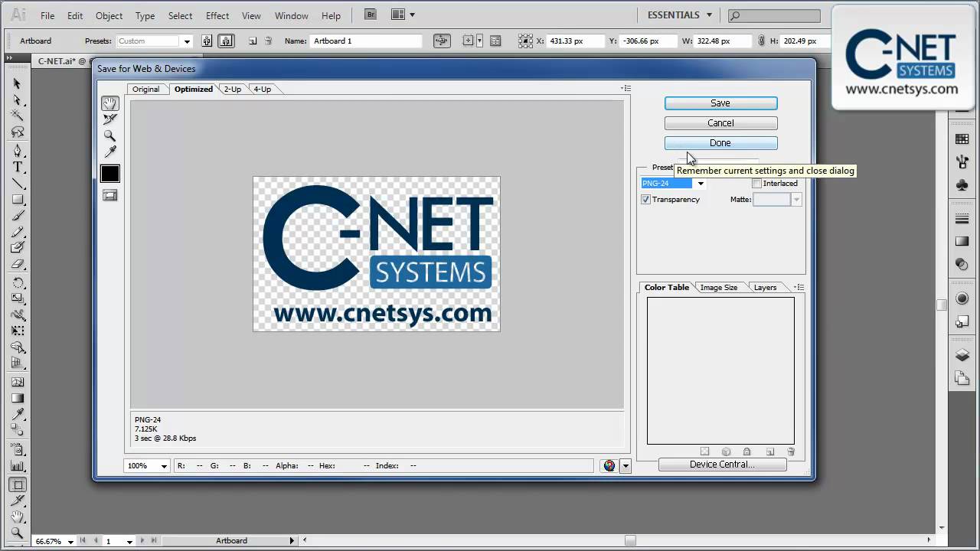Image resolution: width=980 pixels, height=551 pixels.
Task: Open the Gradient panel icon in the dock
Action: click(962, 241)
